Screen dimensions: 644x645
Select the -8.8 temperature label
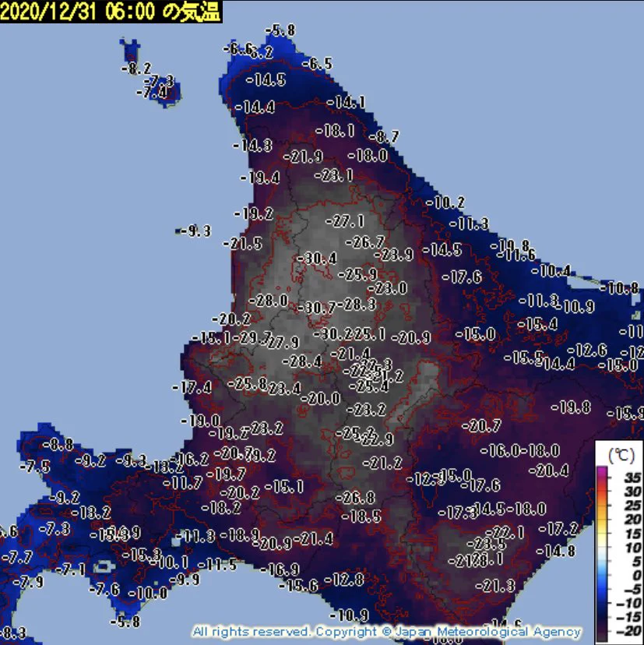click(58, 445)
